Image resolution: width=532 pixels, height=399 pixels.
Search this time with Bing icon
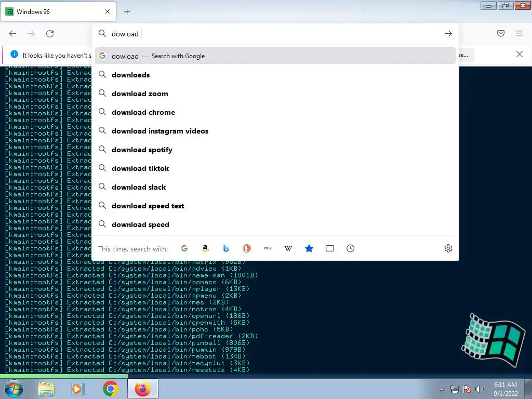pyautogui.click(x=226, y=248)
